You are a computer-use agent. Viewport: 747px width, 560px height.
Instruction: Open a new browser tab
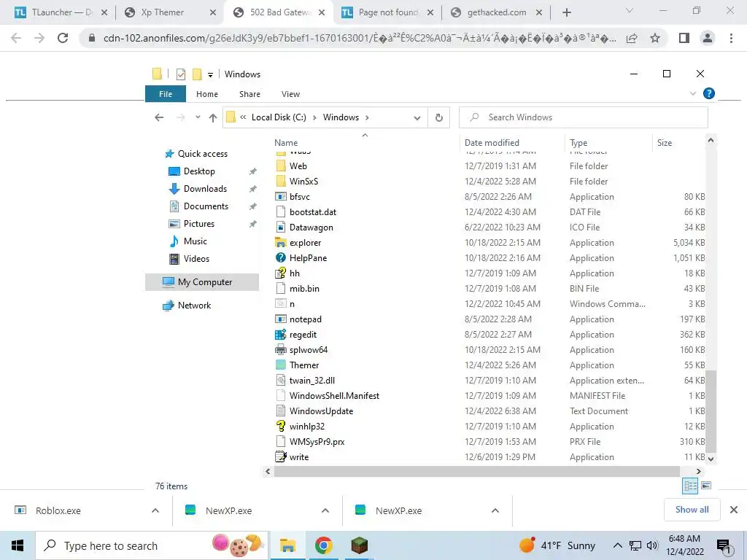(x=566, y=12)
